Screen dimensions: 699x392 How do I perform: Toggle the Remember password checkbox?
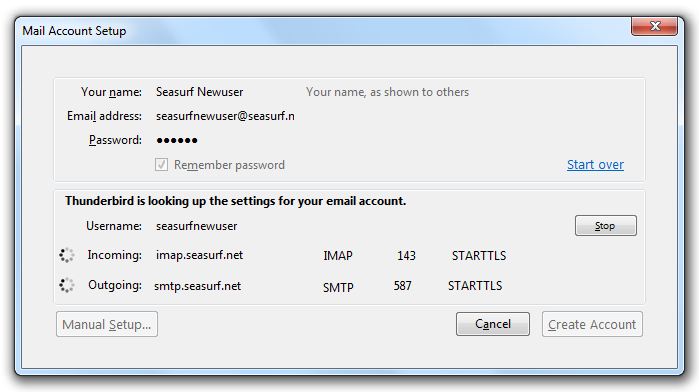(161, 165)
